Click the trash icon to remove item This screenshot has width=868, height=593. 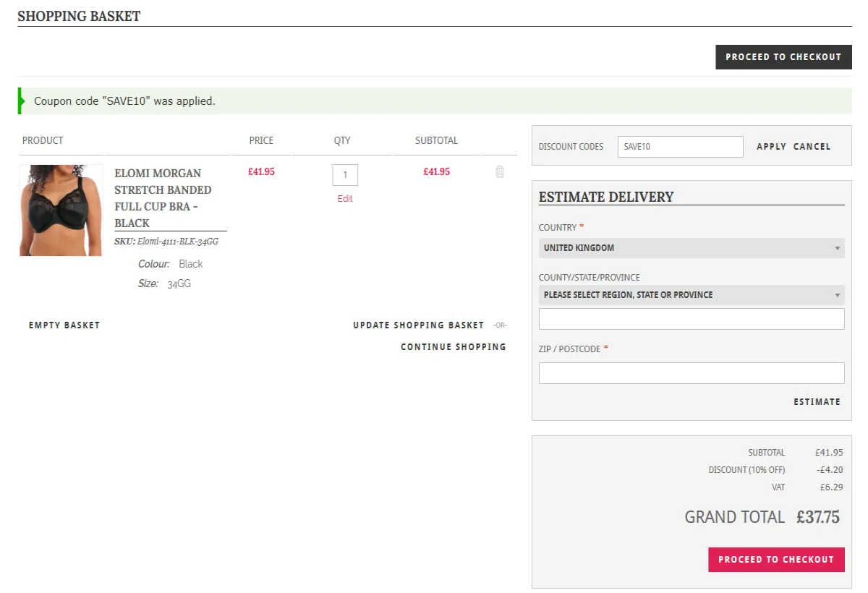point(499,172)
